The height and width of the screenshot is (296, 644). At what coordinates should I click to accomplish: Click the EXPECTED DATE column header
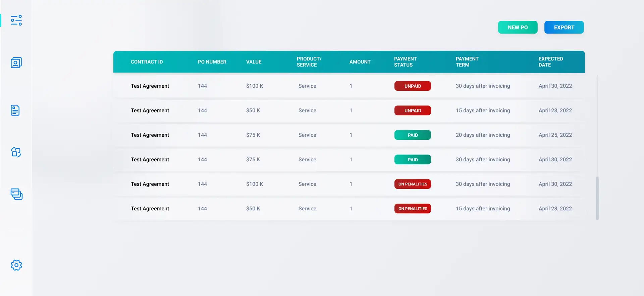point(550,62)
